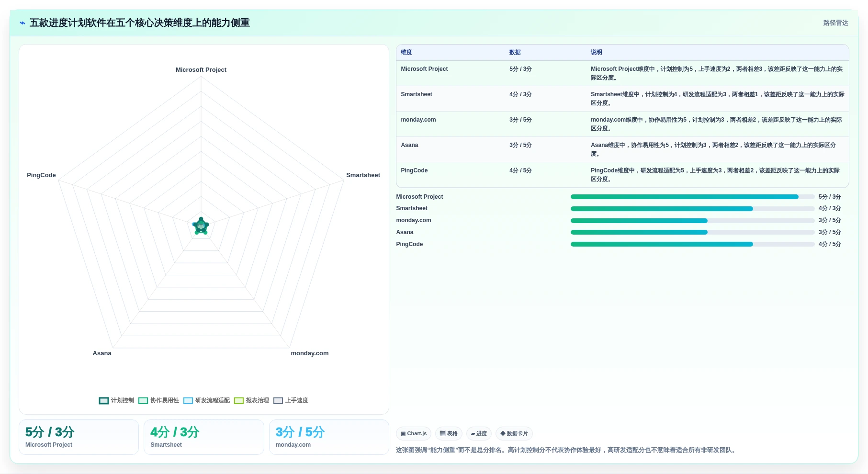Click the Smartsheet progress bar
Image resolution: width=868 pixels, height=474 pixels.
(x=692, y=209)
